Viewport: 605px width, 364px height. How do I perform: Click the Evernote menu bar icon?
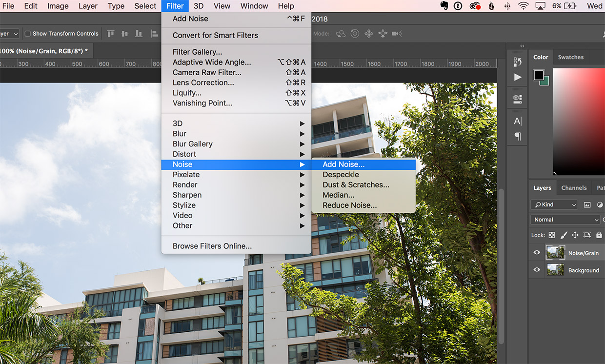(x=444, y=6)
